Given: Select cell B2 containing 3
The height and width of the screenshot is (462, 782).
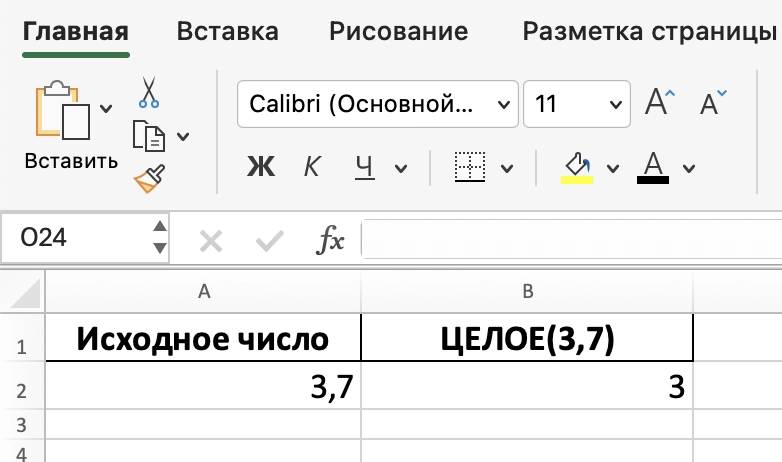Looking at the screenshot, I should (x=527, y=385).
